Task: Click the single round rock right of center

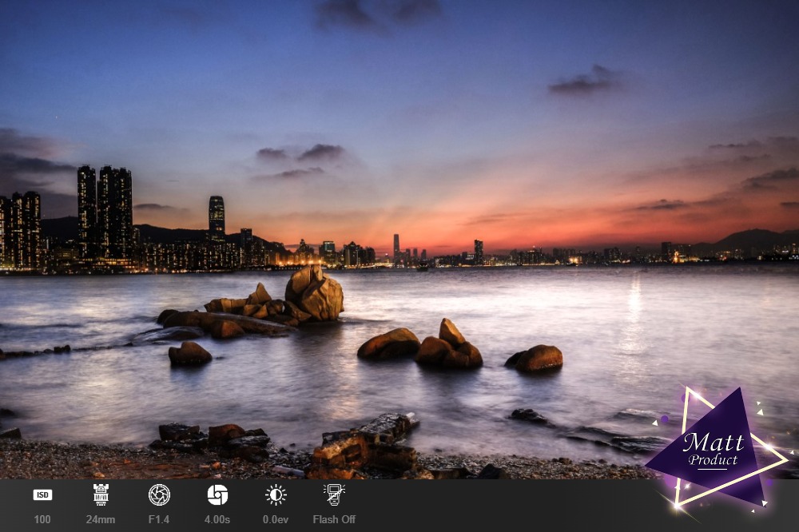Action: pyautogui.click(x=535, y=358)
